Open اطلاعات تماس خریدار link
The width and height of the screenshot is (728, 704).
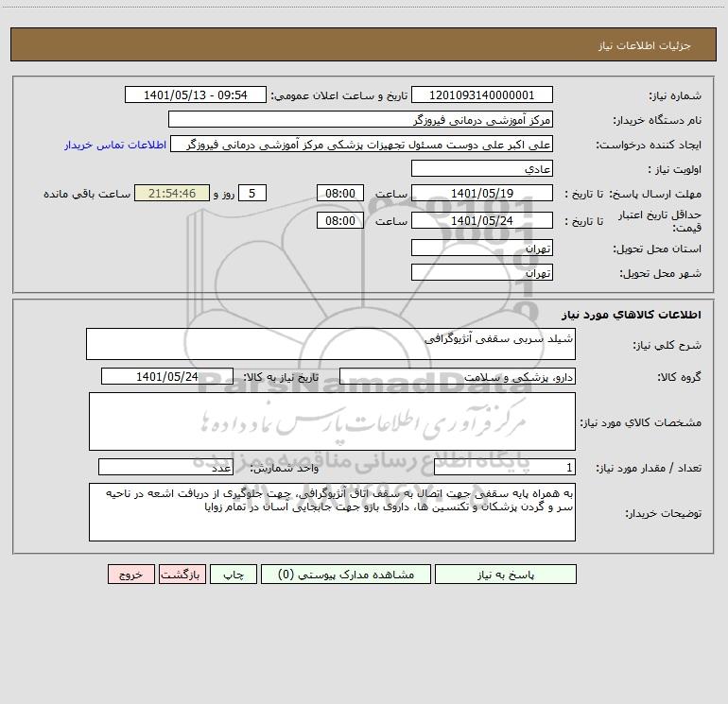click(115, 145)
